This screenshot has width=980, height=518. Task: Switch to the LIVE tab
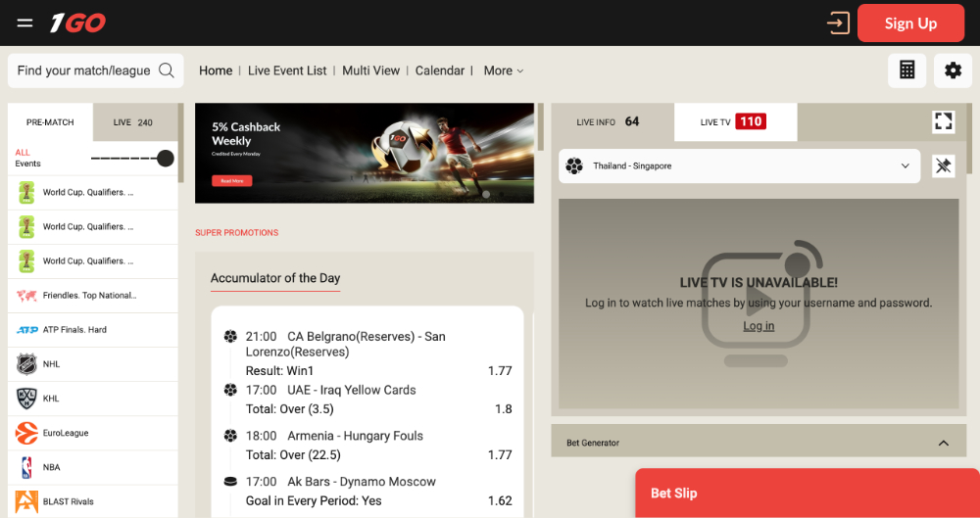coord(134,122)
